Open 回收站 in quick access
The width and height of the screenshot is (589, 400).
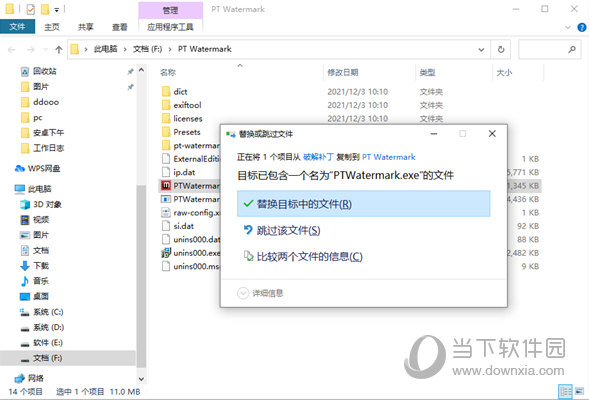point(44,71)
